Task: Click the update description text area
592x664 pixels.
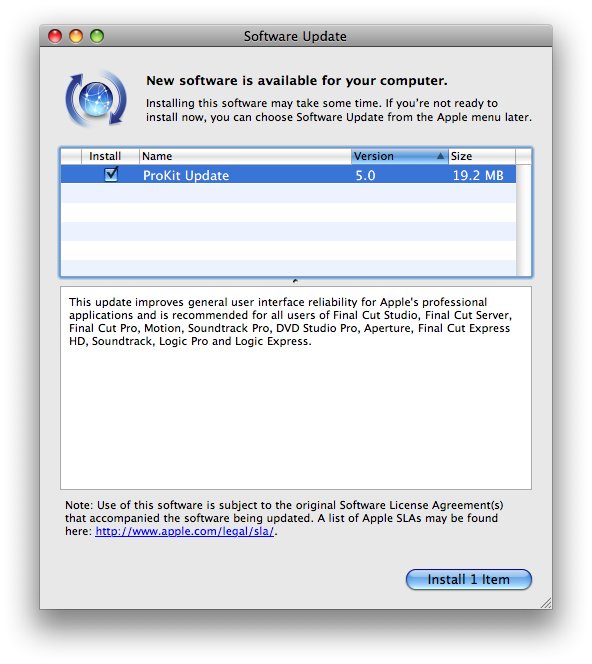Action: coord(296,388)
